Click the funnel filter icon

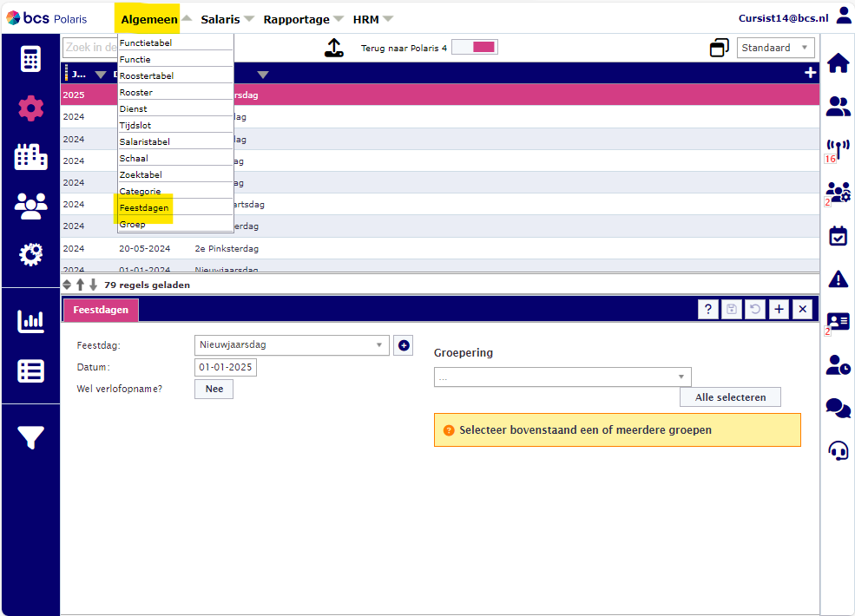(30, 437)
